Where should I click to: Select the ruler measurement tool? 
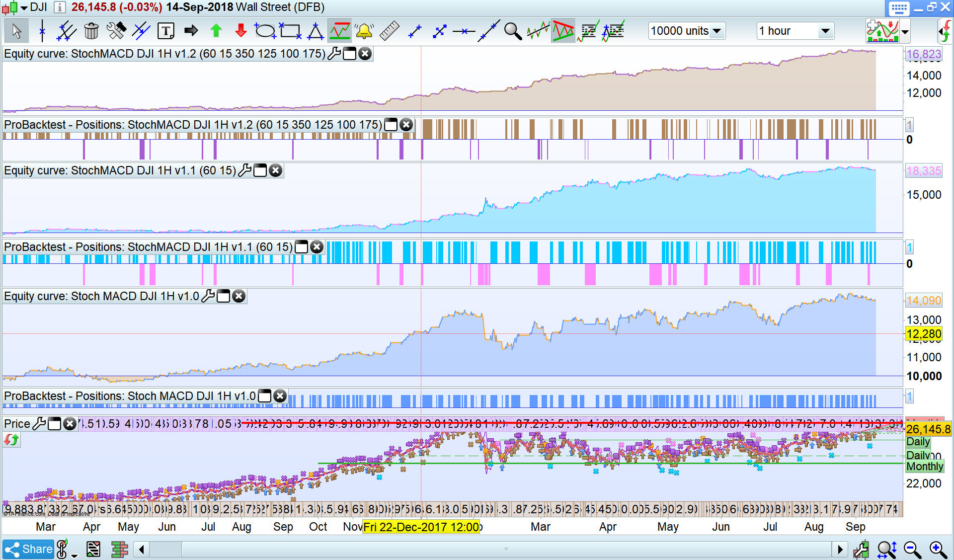[389, 31]
